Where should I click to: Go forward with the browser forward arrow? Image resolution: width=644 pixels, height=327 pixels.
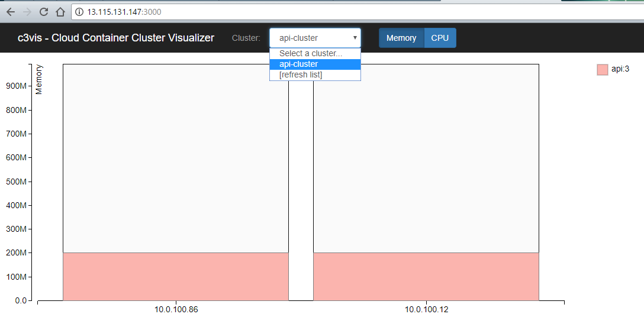coord(27,12)
